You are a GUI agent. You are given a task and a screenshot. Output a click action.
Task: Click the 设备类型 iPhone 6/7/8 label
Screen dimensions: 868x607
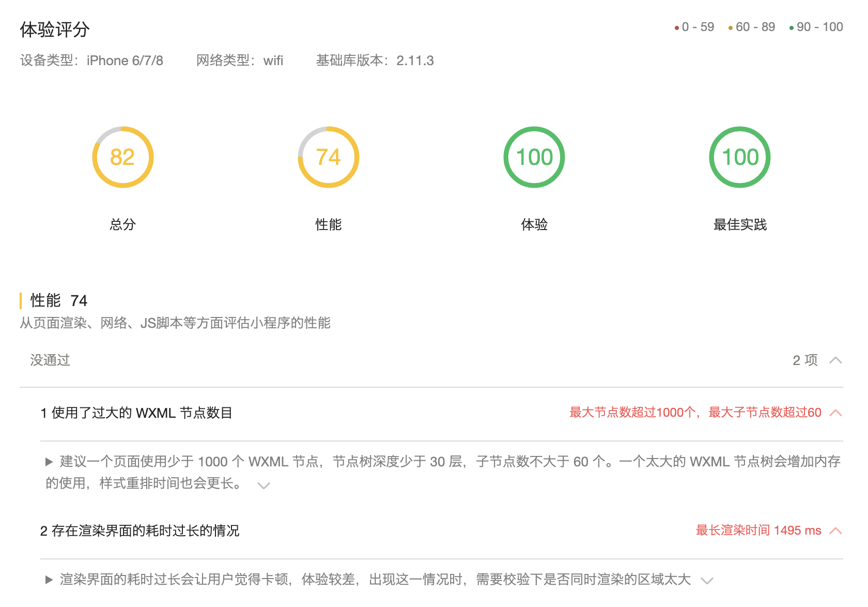pos(91,60)
